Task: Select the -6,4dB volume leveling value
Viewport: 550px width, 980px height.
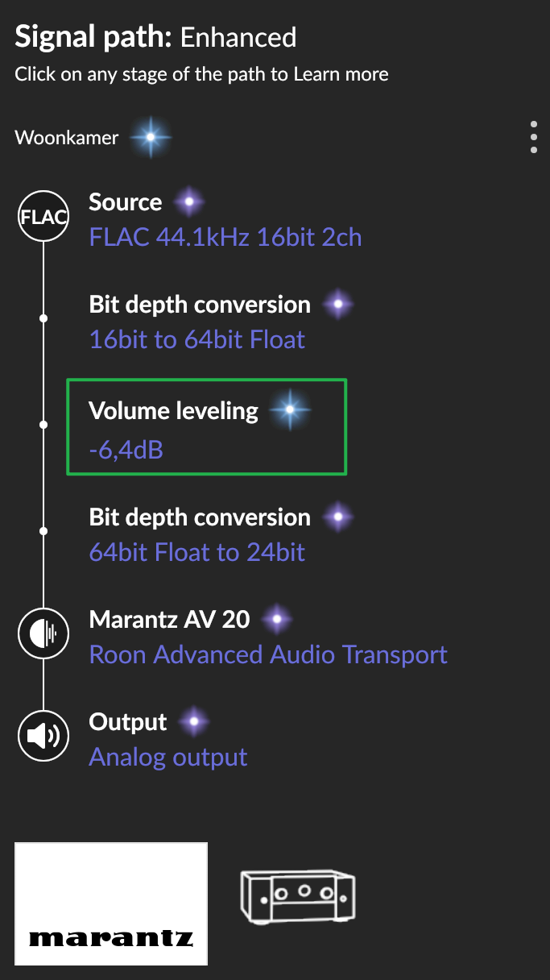Action: (126, 448)
